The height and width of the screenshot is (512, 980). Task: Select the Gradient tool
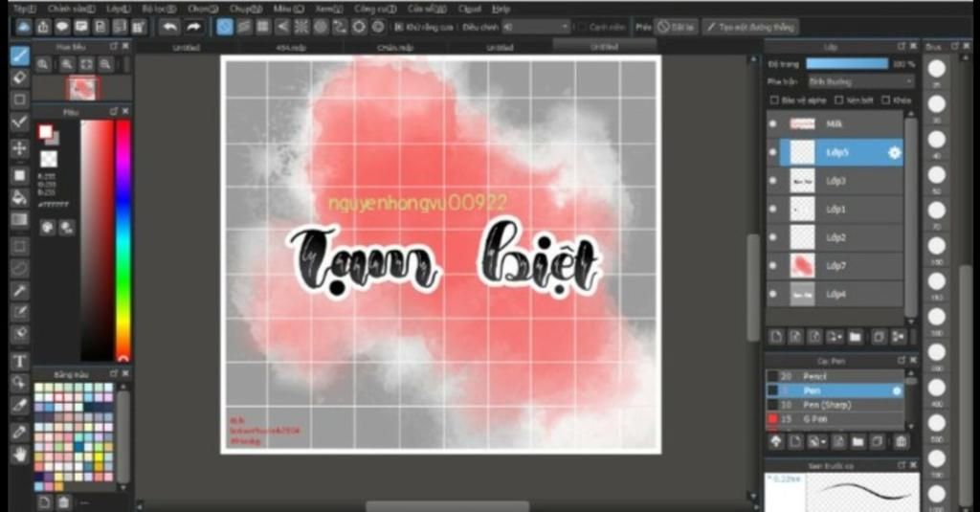coord(20,219)
